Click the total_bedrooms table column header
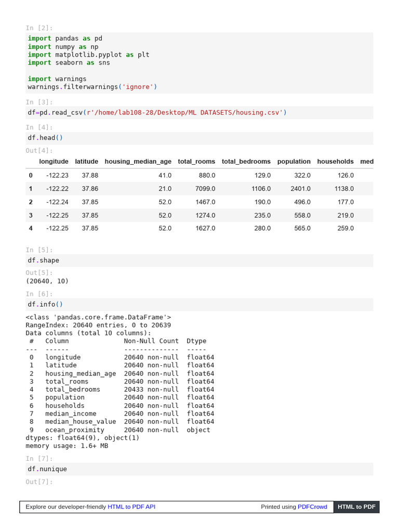This screenshot has width=399, height=532. click(x=246, y=162)
